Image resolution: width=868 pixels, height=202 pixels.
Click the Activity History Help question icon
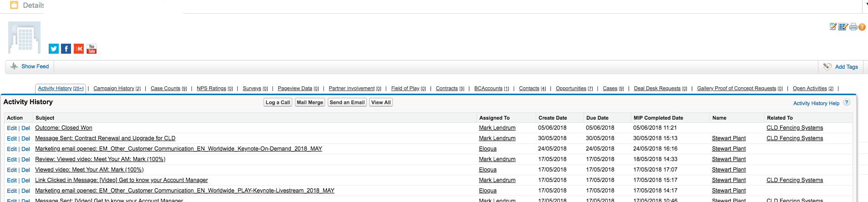(x=847, y=102)
